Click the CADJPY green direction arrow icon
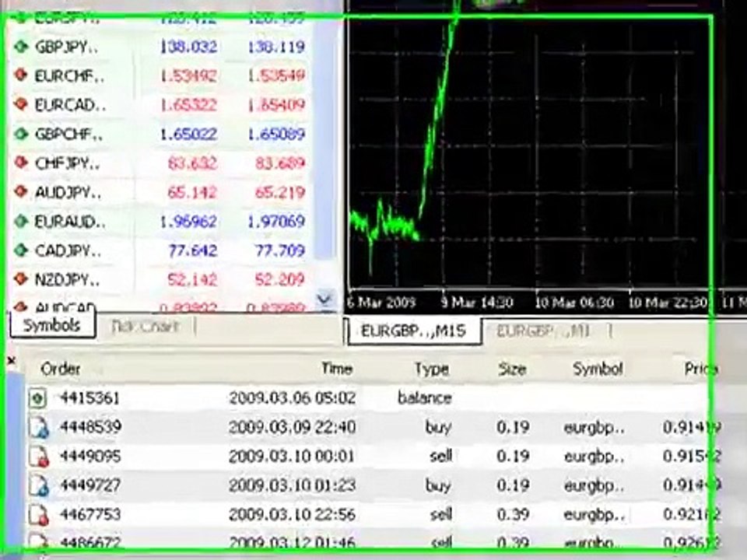Image resolution: width=747 pixels, height=560 pixels. pyautogui.click(x=21, y=250)
